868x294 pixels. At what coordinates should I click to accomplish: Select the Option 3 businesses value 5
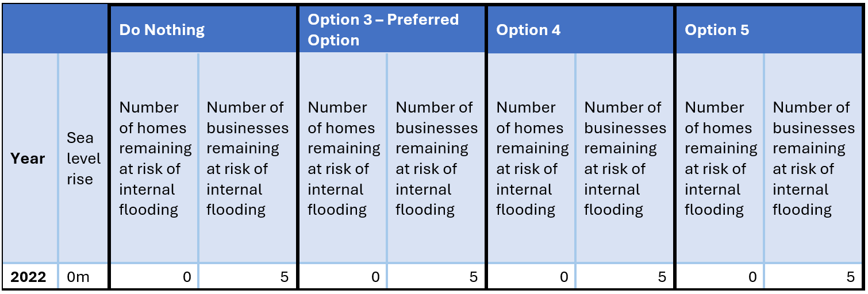click(x=473, y=277)
